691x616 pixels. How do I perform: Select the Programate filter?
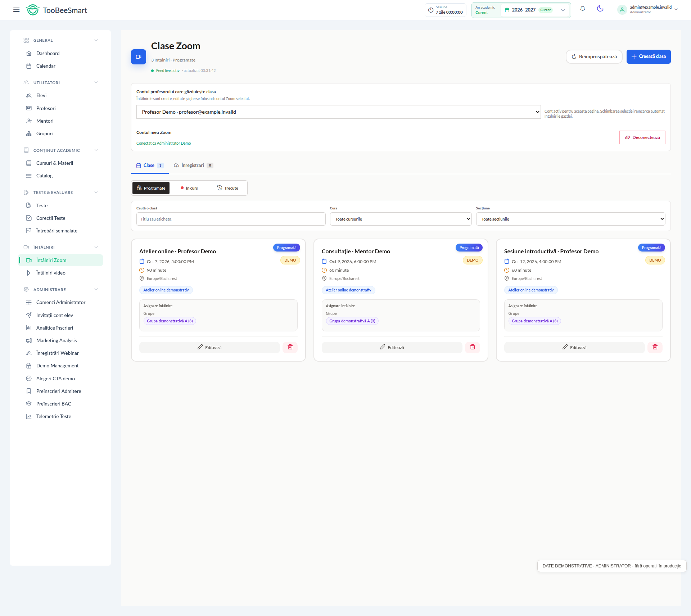(151, 188)
